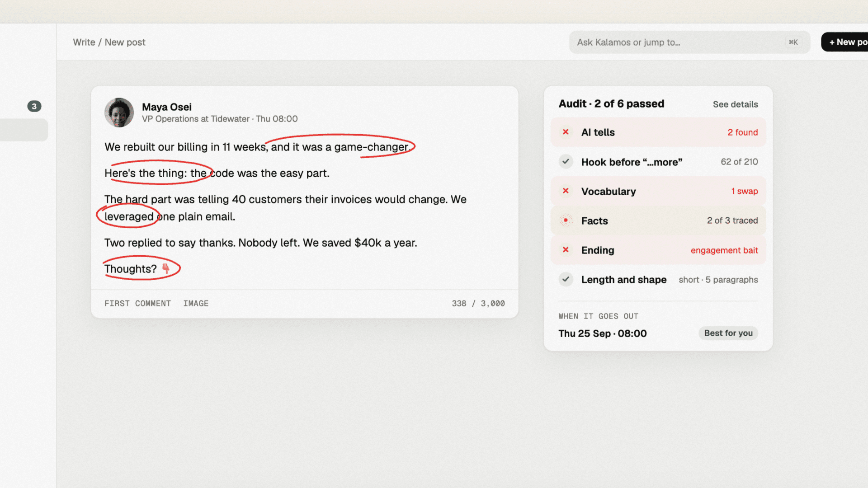Open the FIRST COMMENT option
Image resolution: width=868 pixels, height=488 pixels.
(x=137, y=303)
